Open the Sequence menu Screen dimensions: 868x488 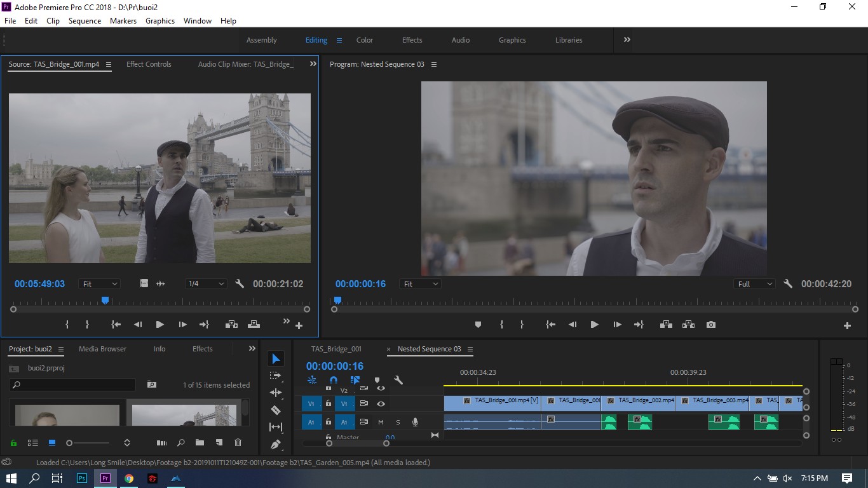click(85, 21)
